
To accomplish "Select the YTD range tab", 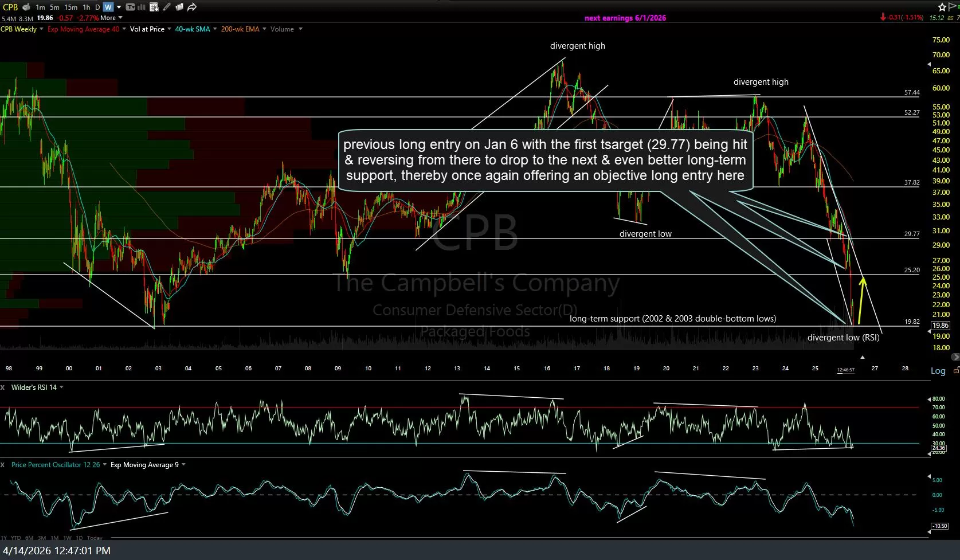I will coord(16,538).
